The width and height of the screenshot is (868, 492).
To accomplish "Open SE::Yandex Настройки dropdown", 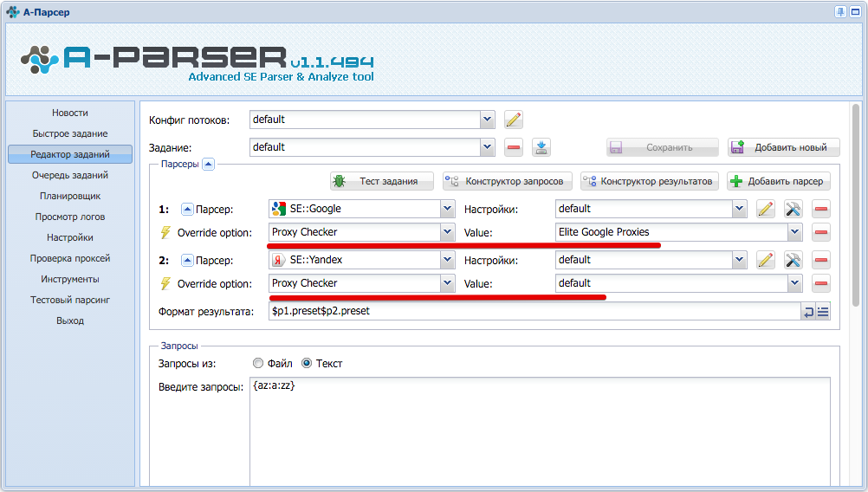I will (740, 260).
